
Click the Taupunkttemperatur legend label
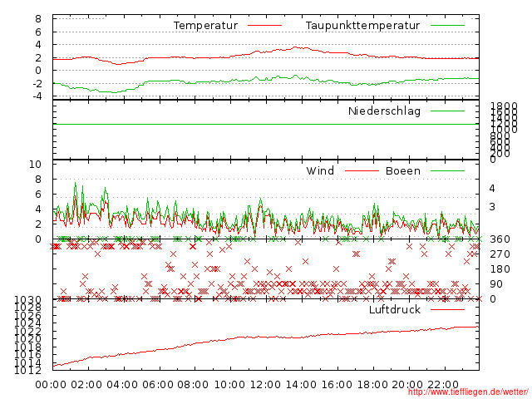pyautogui.click(x=362, y=26)
